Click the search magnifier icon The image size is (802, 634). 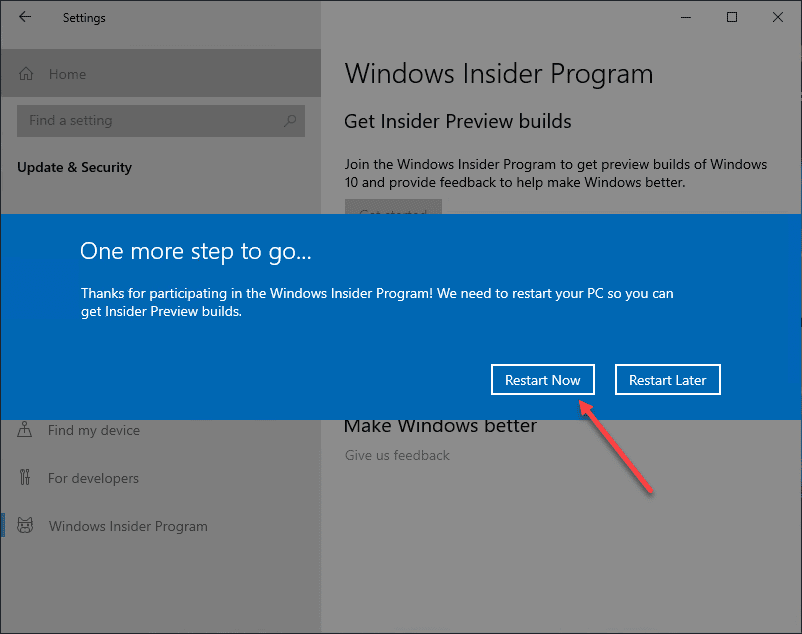[x=290, y=121]
